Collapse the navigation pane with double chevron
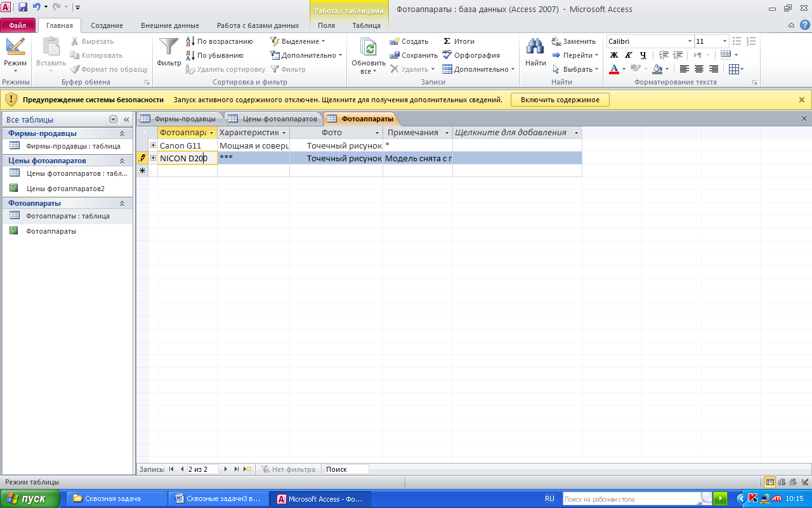Screen dimensions: 812x508 tap(126, 119)
